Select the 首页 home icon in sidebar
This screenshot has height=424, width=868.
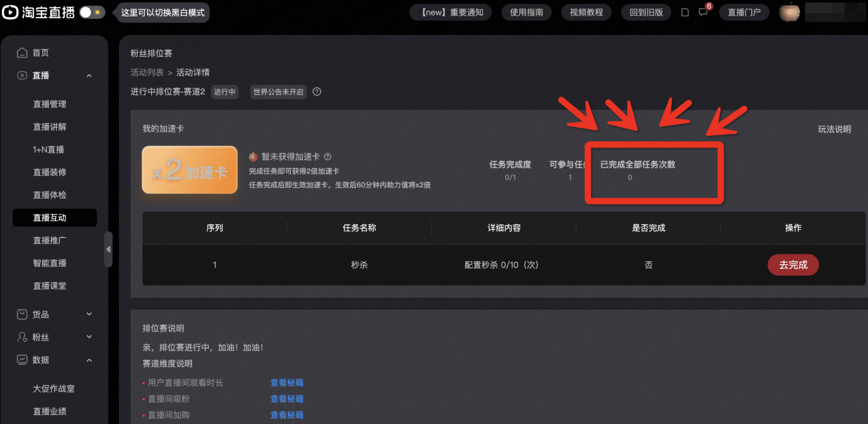click(x=21, y=53)
